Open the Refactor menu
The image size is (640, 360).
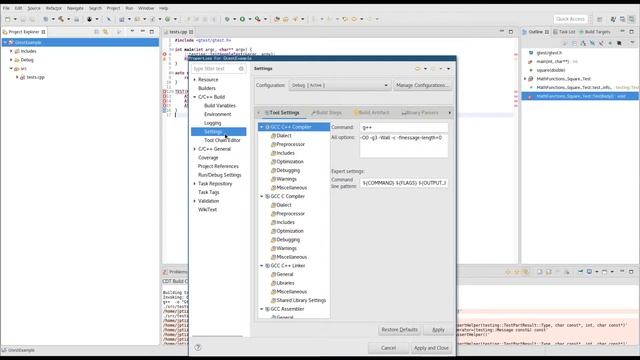(x=53, y=8)
